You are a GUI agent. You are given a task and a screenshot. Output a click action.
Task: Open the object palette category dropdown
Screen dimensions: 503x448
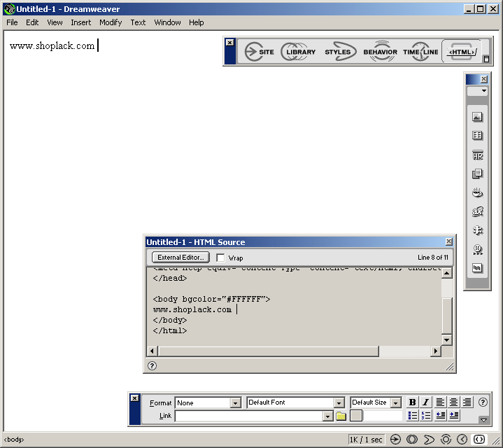tap(477, 91)
